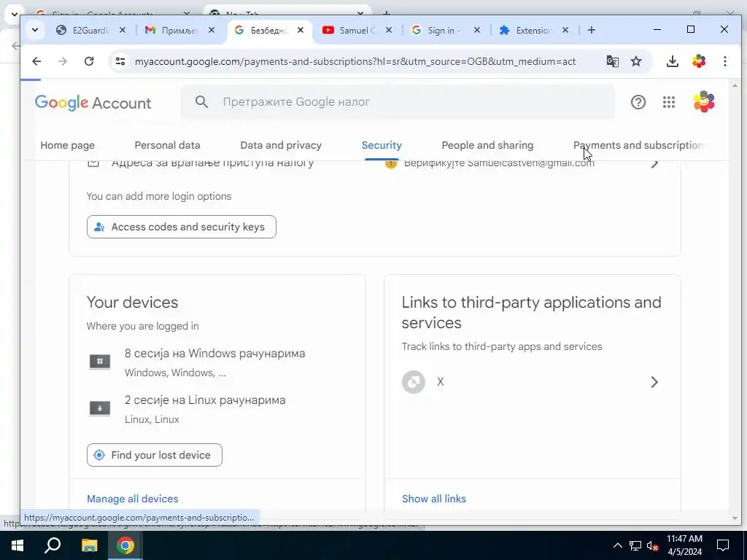Switch to the Samuel YouTube tab
This screenshot has height=560, width=747.
tap(356, 30)
